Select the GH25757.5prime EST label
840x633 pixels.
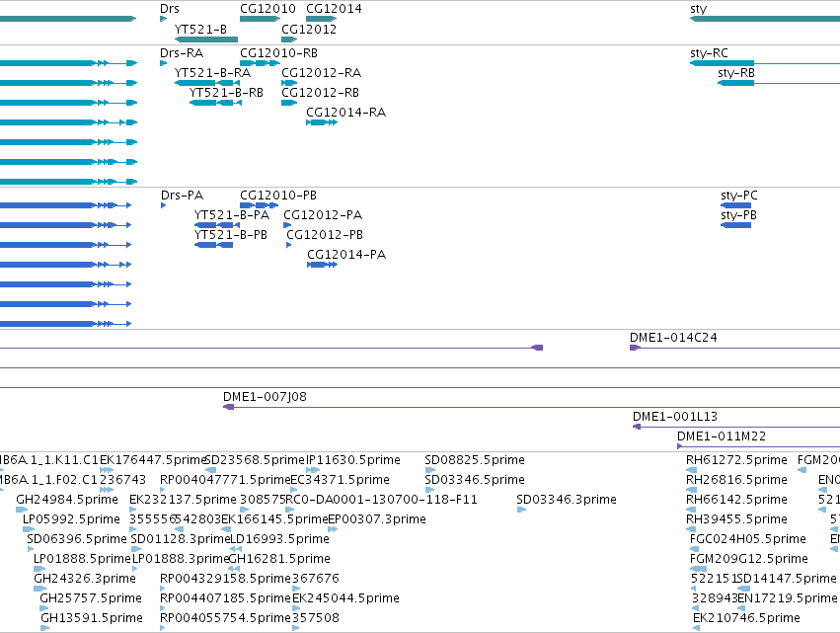(x=91, y=598)
